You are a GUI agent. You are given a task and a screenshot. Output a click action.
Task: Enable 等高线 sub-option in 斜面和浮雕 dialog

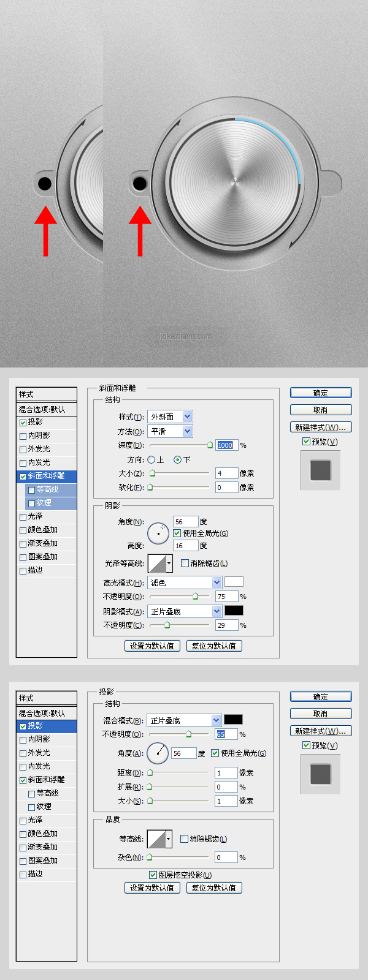(x=31, y=490)
